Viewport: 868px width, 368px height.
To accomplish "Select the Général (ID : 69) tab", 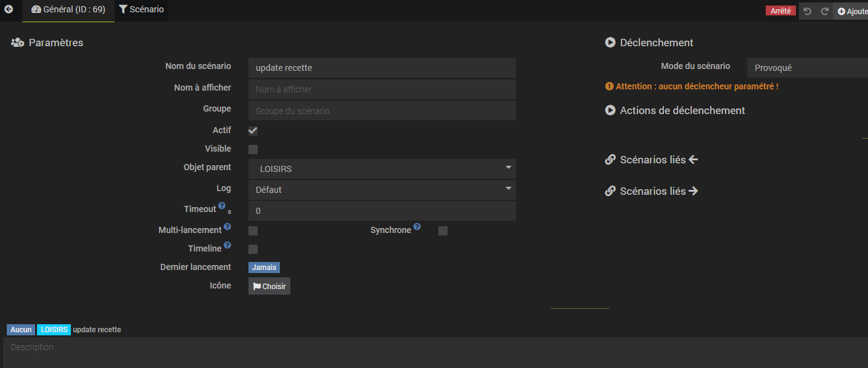I will click(x=68, y=10).
